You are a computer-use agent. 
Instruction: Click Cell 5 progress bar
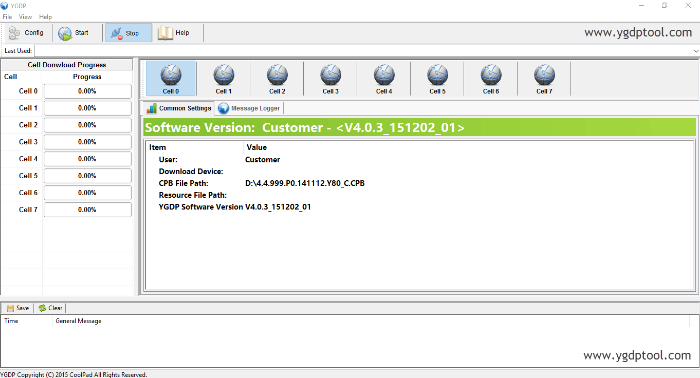coord(88,176)
